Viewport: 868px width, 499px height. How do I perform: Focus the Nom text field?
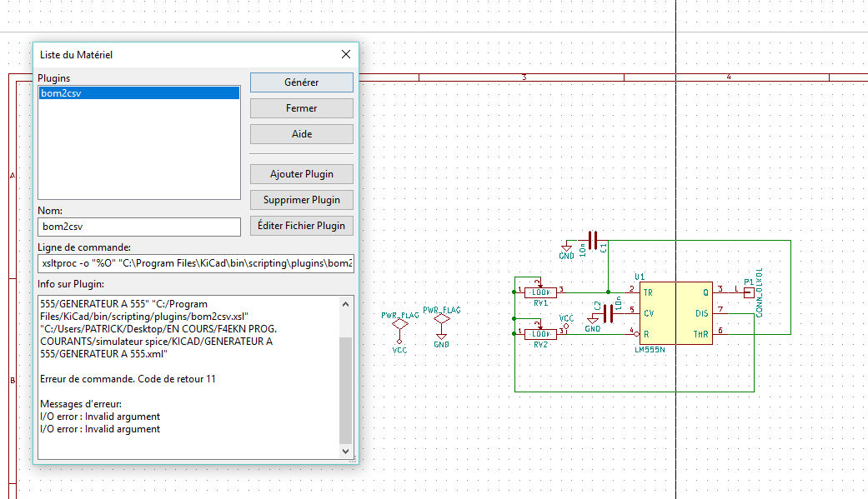click(138, 226)
